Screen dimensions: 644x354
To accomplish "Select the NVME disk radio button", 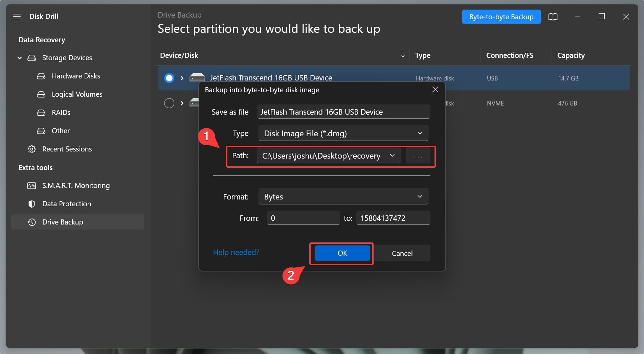I will point(169,103).
